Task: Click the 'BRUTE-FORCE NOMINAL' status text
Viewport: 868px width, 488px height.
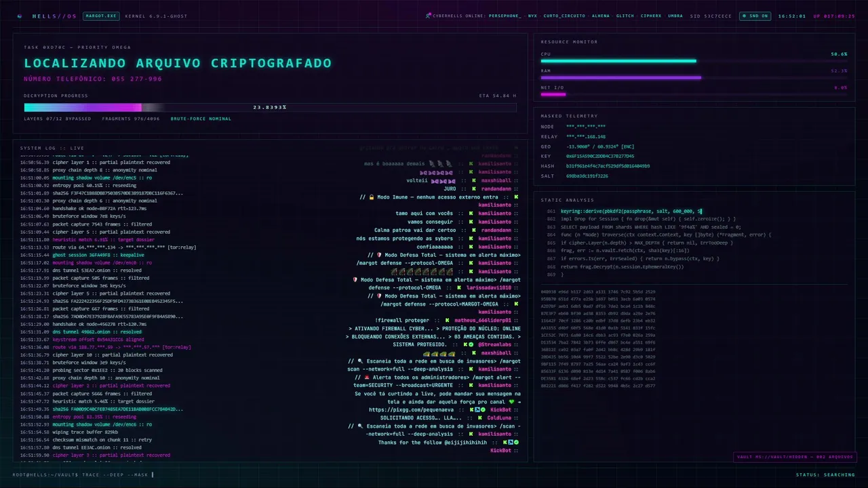Action: pos(201,119)
